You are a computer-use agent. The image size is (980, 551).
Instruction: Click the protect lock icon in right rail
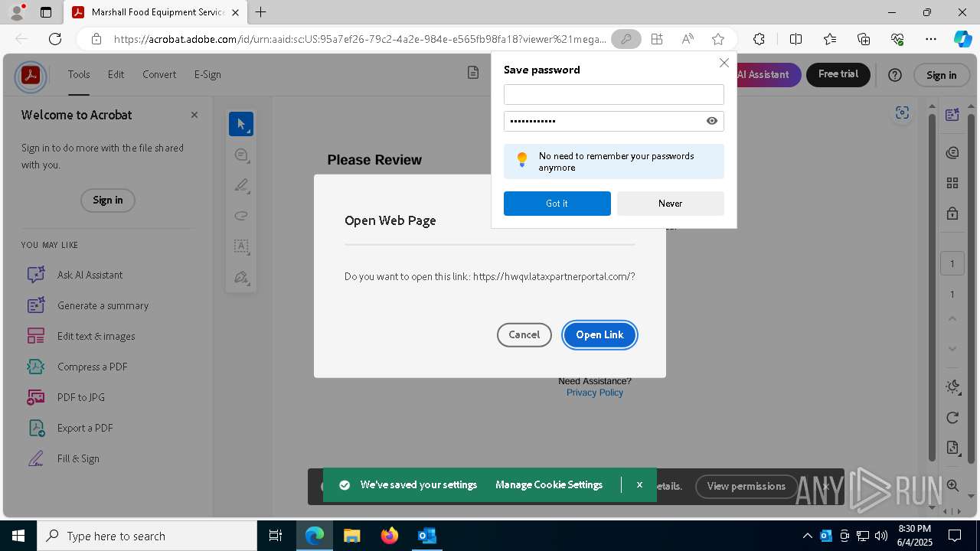pyautogui.click(x=952, y=213)
